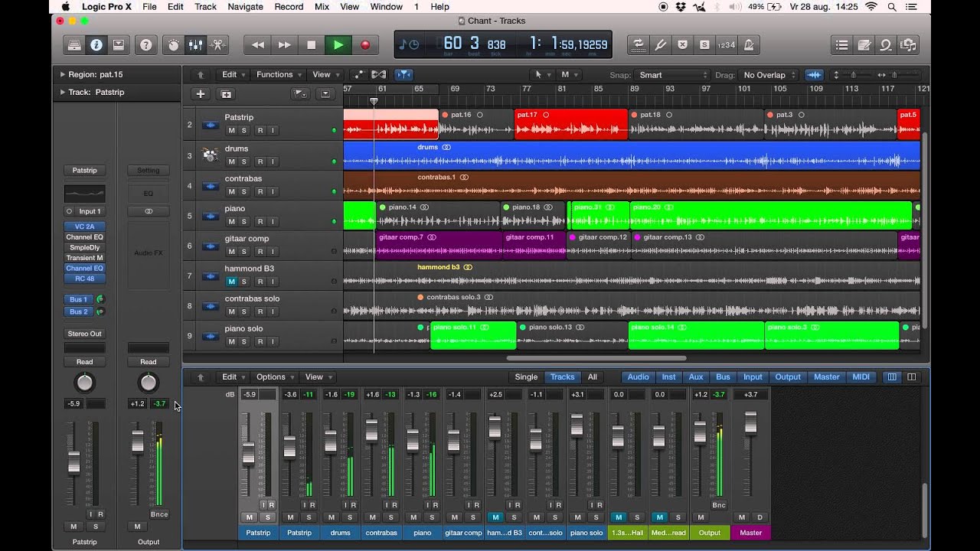Viewport: 980px width, 551px height.
Task: Toggle the MIDI channel filter button
Action: pos(861,377)
